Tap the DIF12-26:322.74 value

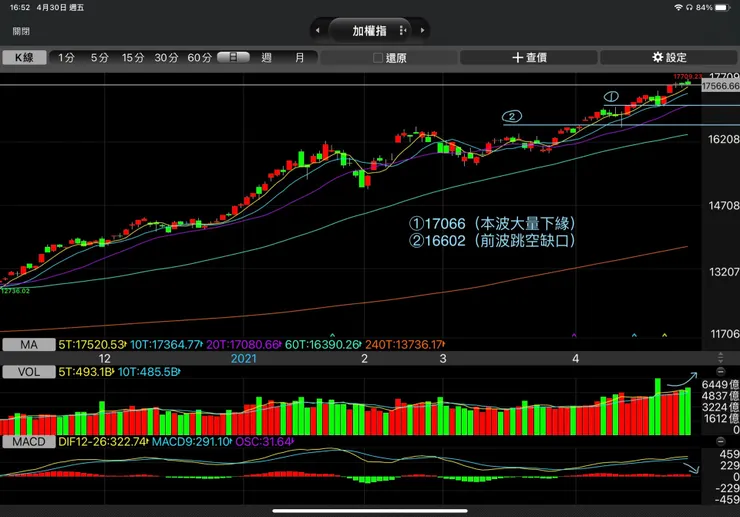tap(103, 442)
